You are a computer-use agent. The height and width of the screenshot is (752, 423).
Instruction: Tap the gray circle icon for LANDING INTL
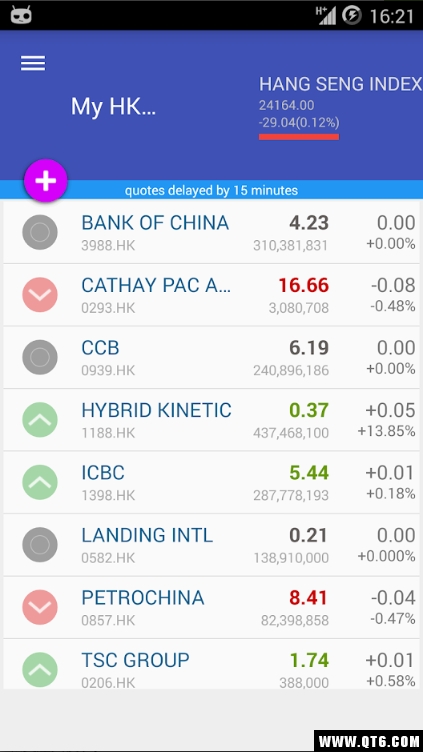click(x=40, y=545)
